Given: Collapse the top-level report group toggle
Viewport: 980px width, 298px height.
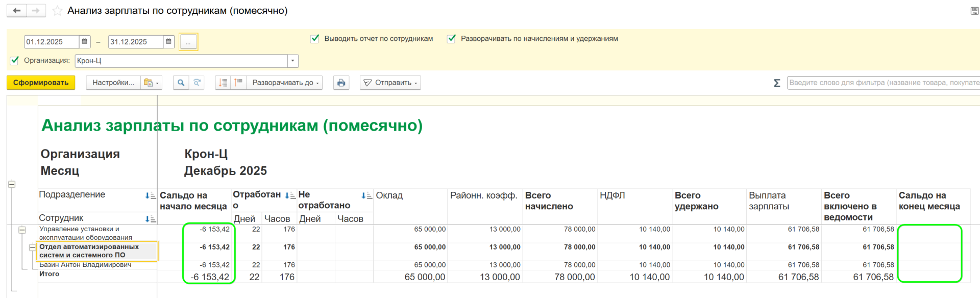Looking at the screenshot, I should (x=12, y=184).
